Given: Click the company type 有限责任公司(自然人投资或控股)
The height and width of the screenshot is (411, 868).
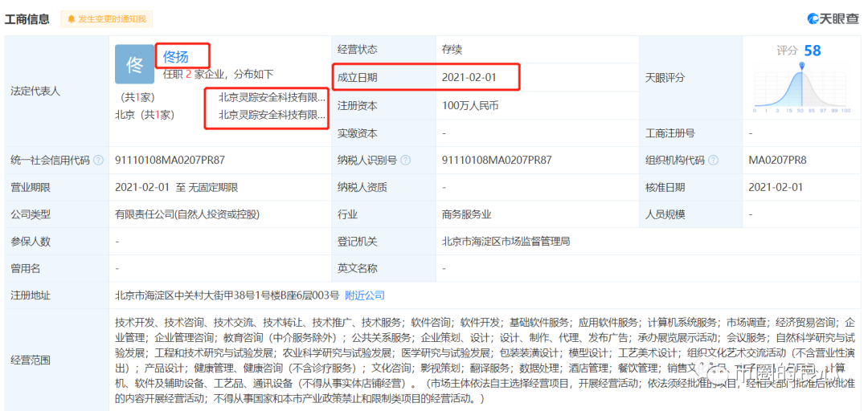Looking at the screenshot, I should tap(187, 214).
